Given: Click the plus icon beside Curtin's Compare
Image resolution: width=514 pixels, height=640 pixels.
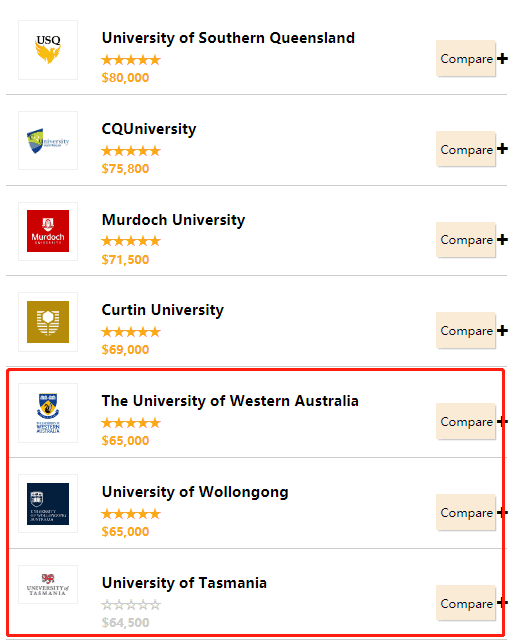Looking at the screenshot, I should coord(503,330).
